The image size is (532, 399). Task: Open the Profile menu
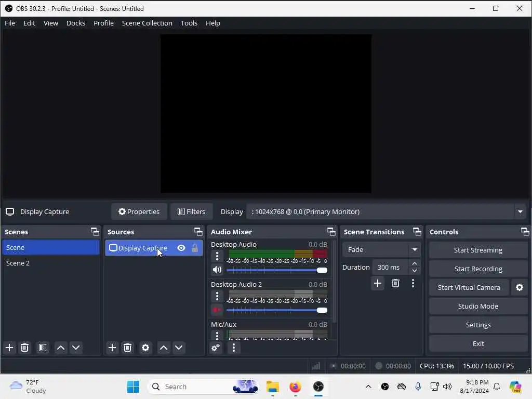click(x=103, y=23)
